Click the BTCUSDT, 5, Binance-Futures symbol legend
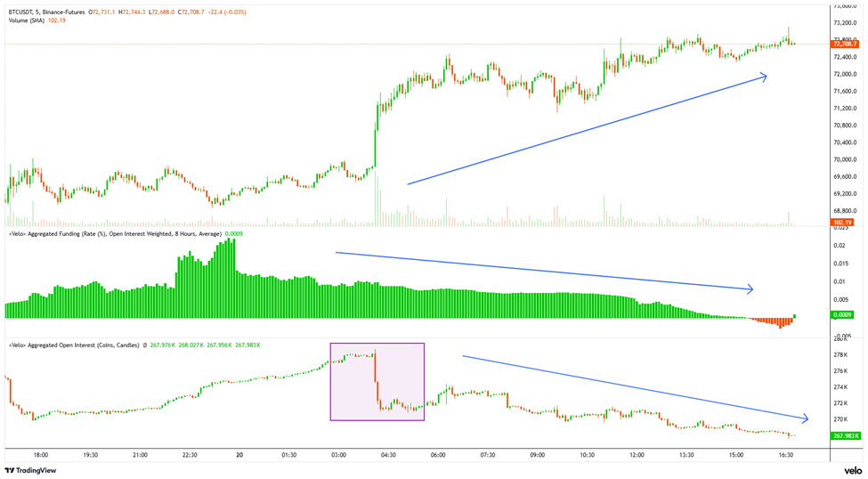The width and height of the screenshot is (868, 479). 45,12
